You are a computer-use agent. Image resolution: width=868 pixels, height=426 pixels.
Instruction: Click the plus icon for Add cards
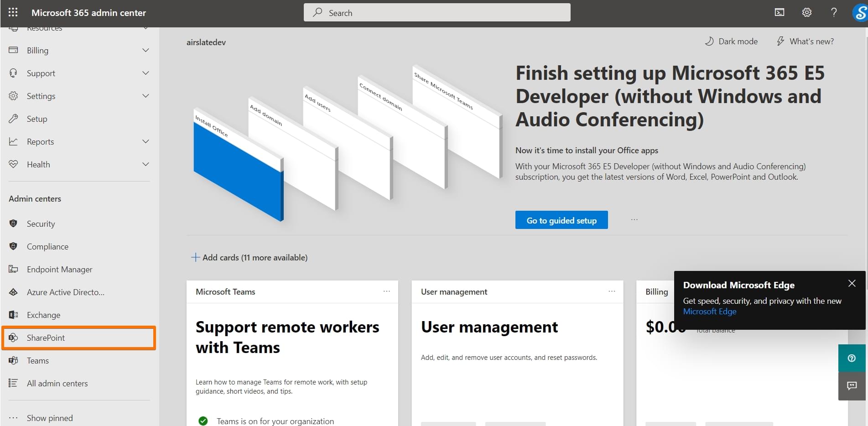click(x=195, y=257)
